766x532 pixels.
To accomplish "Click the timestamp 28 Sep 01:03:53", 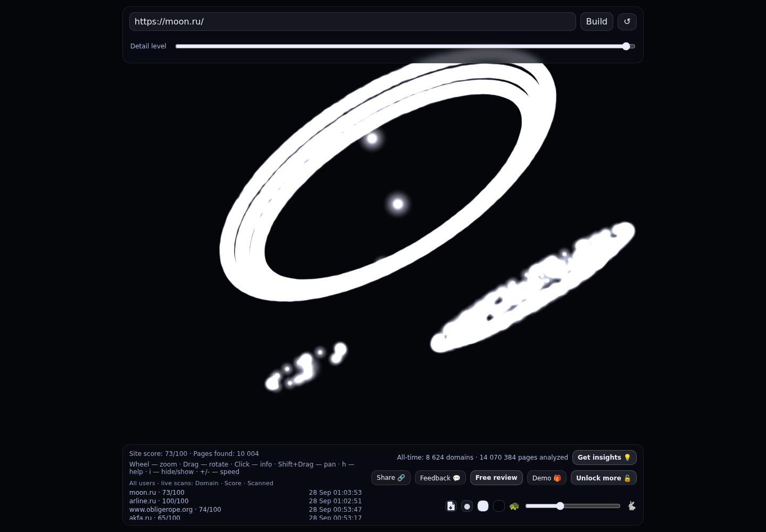I will (x=335, y=493).
